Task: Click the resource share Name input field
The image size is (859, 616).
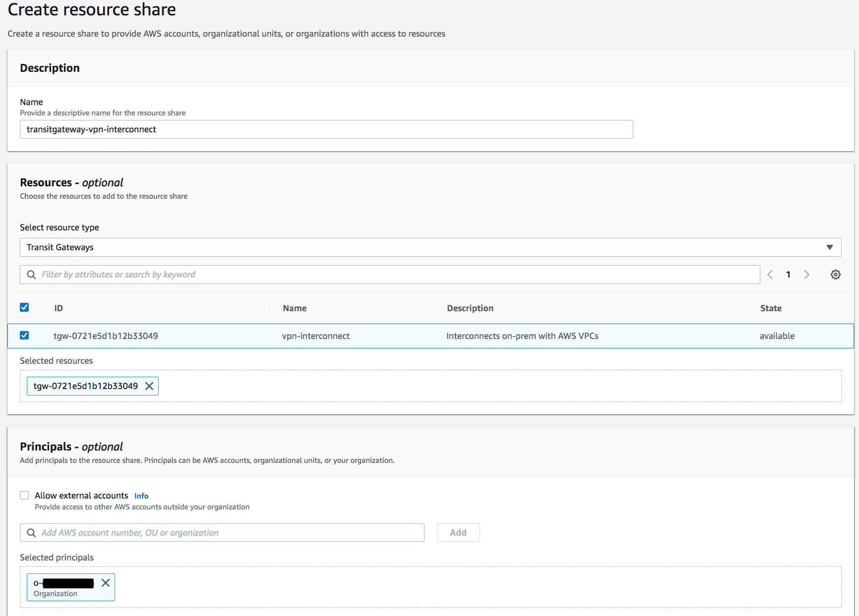Action: [x=326, y=129]
